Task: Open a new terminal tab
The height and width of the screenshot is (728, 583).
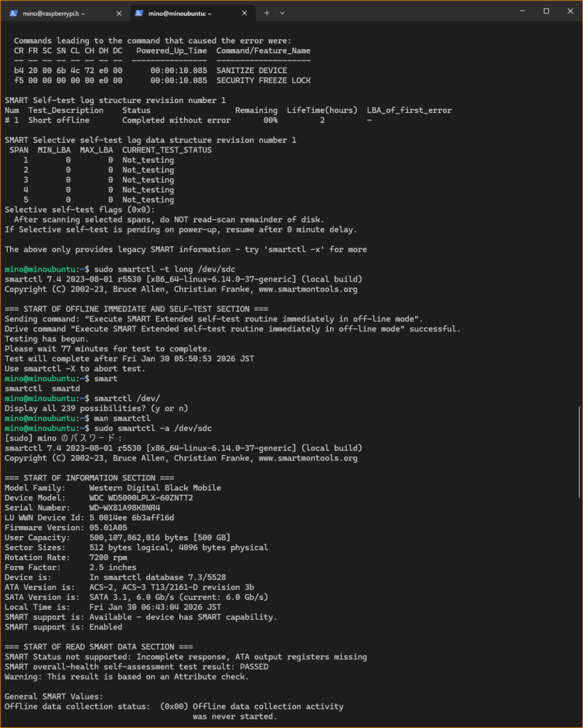Action: point(267,13)
